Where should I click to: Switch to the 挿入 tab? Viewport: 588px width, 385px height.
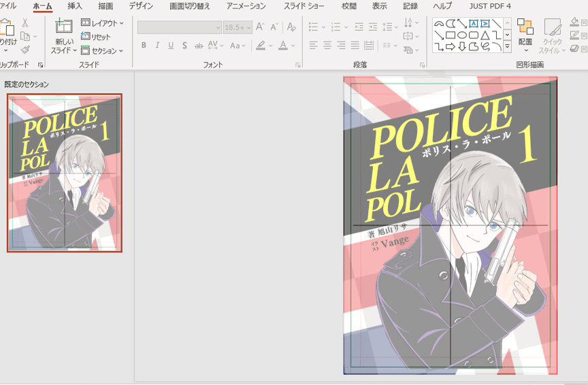click(75, 6)
